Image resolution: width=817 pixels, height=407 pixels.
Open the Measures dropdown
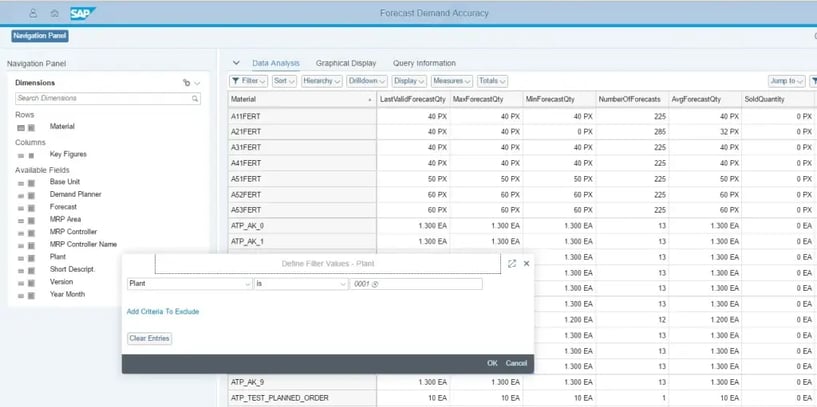pyautogui.click(x=452, y=81)
